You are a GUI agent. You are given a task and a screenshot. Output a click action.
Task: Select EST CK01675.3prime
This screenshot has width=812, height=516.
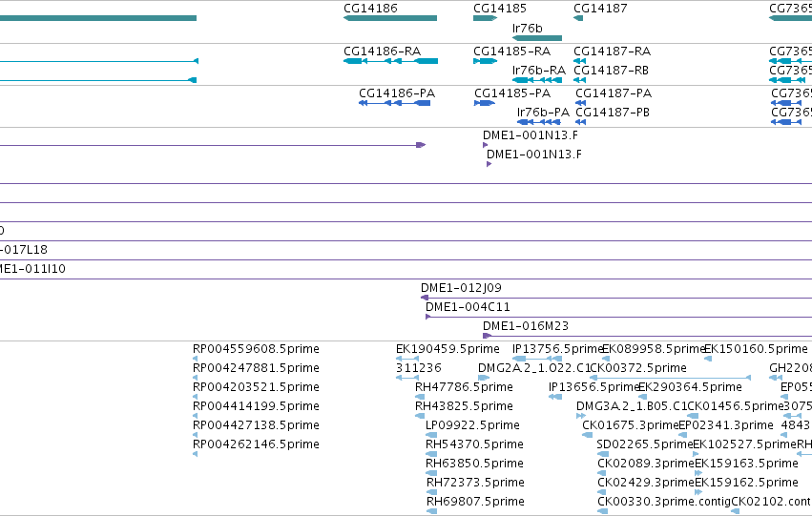(631, 425)
